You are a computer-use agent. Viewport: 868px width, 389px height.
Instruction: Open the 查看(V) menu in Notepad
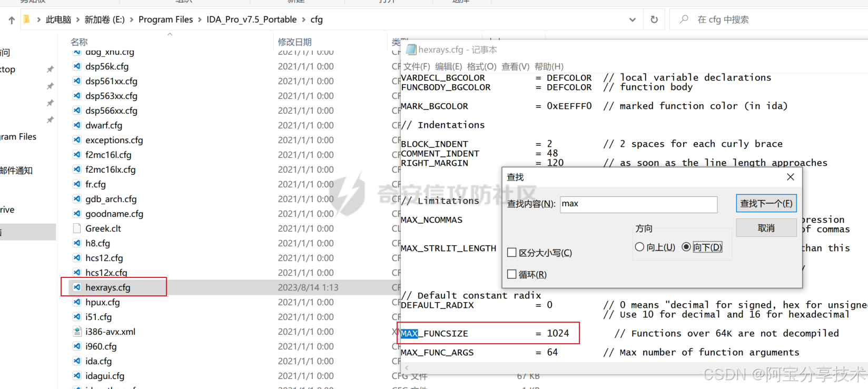pyautogui.click(x=515, y=66)
